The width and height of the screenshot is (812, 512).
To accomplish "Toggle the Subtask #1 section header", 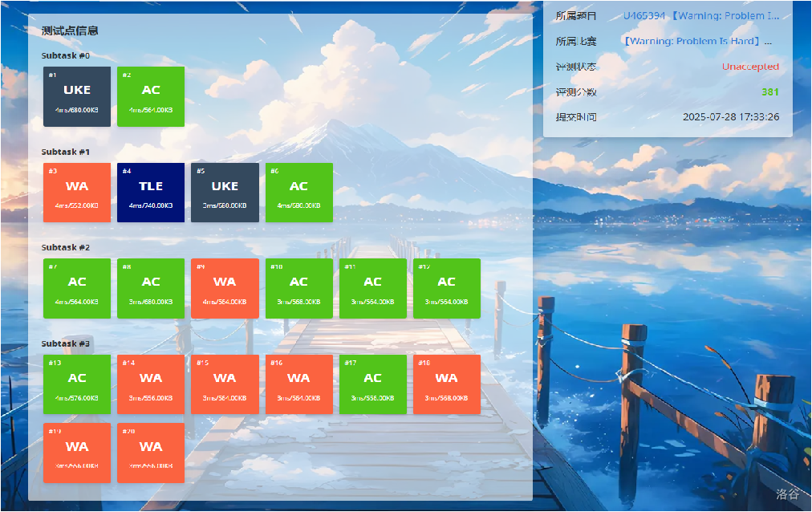I will click(x=66, y=152).
